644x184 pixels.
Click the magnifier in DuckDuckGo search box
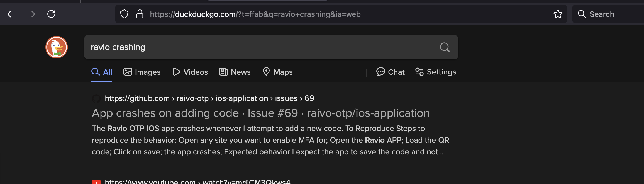445,47
